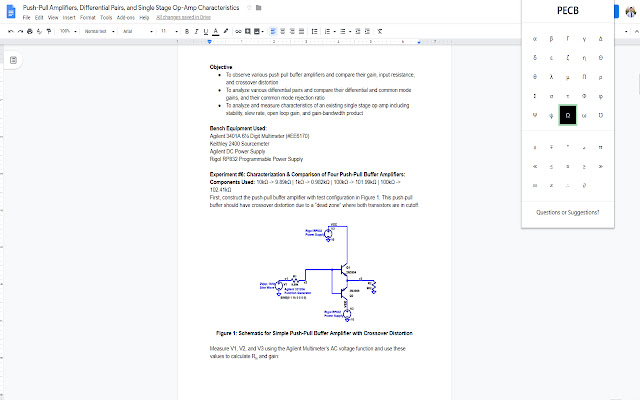Insert the highlighted Omega symbol
The height and width of the screenshot is (400, 640).
568,115
